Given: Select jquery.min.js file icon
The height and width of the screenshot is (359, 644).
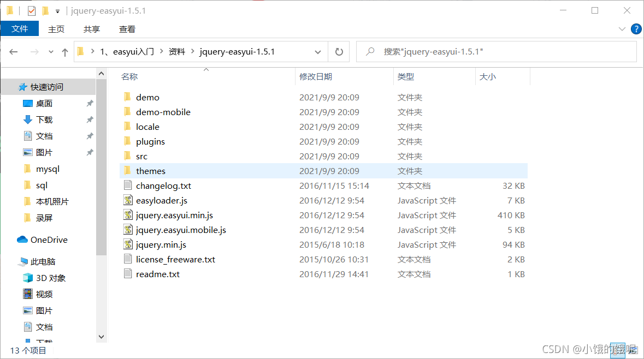Looking at the screenshot, I should pos(128,244).
